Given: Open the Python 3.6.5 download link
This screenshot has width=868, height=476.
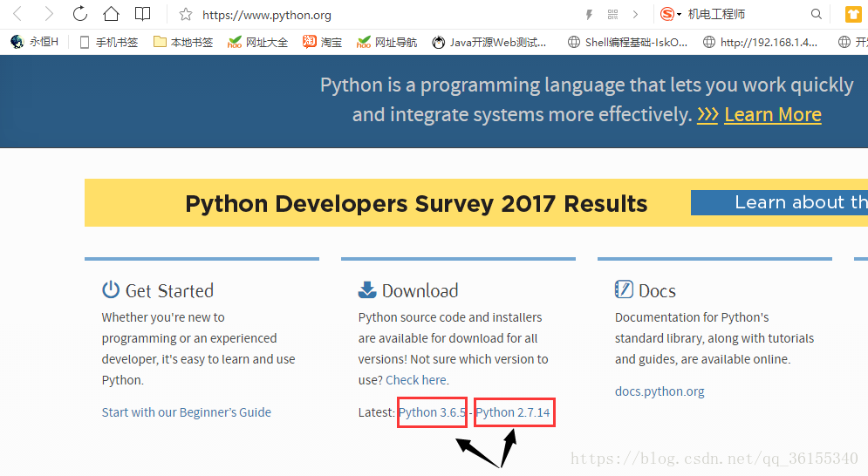Looking at the screenshot, I should point(433,412).
